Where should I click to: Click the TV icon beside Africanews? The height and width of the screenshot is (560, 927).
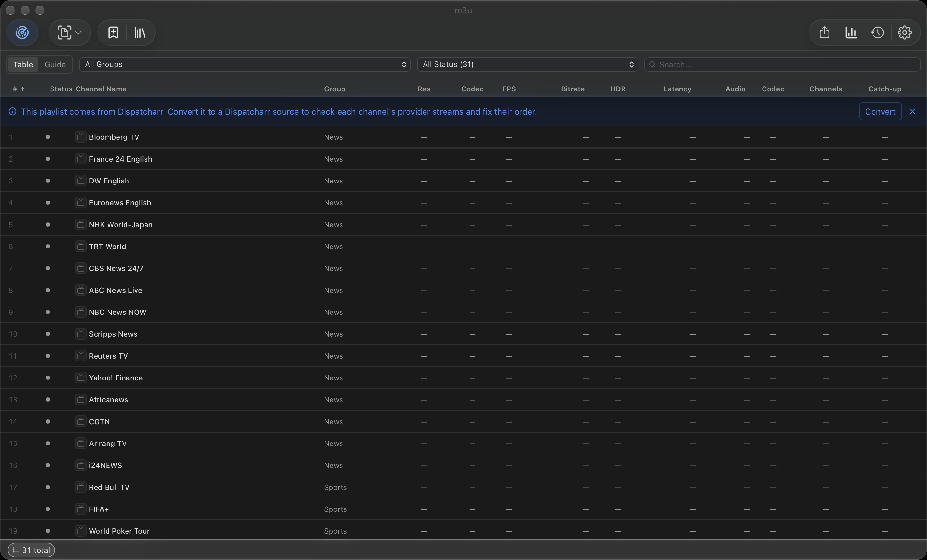(x=80, y=399)
